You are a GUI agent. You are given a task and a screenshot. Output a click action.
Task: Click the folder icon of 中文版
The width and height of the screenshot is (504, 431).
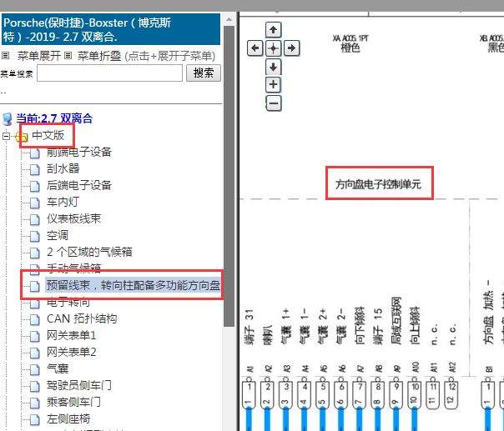click(x=22, y=137)
